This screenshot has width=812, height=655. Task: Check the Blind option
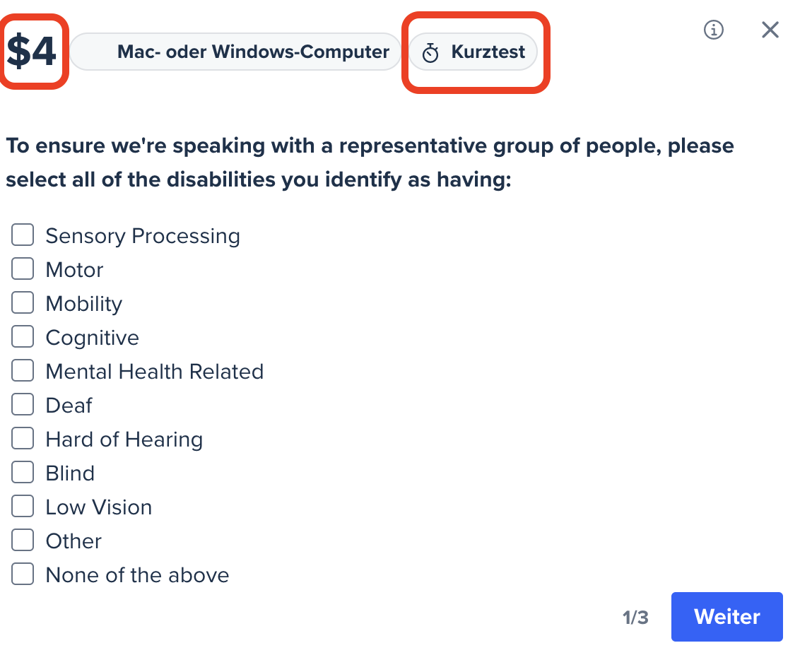point(23,472)
